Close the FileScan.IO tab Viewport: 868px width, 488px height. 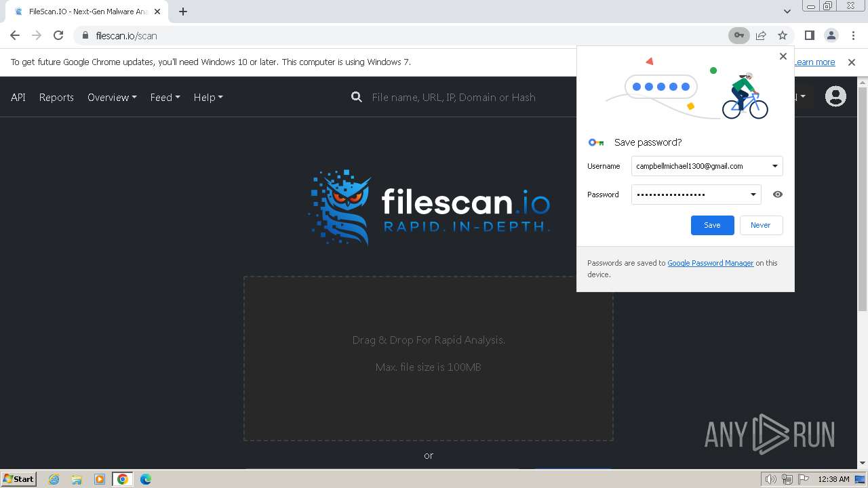point(157,12)
